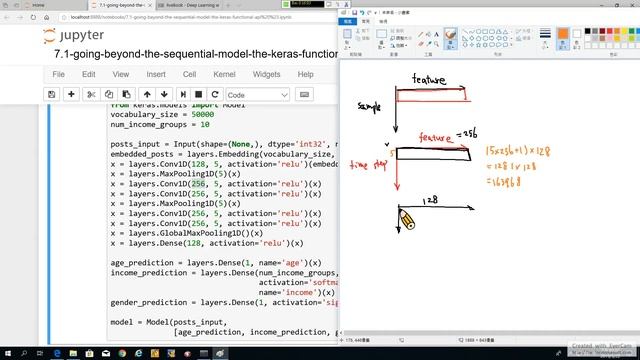
Task: Switch to the Deep Learning browser tab
Action: [x=188, y=5]
